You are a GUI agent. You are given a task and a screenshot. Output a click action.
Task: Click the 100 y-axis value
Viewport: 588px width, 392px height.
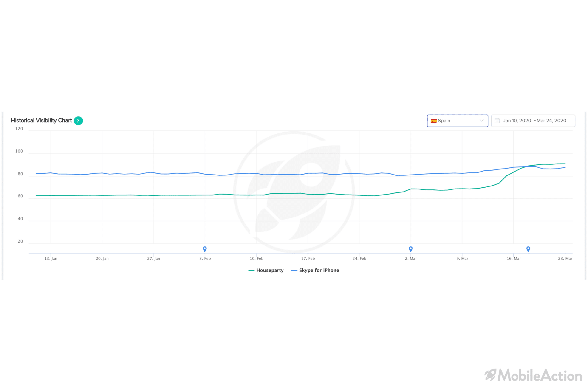(x=19, y=151)
